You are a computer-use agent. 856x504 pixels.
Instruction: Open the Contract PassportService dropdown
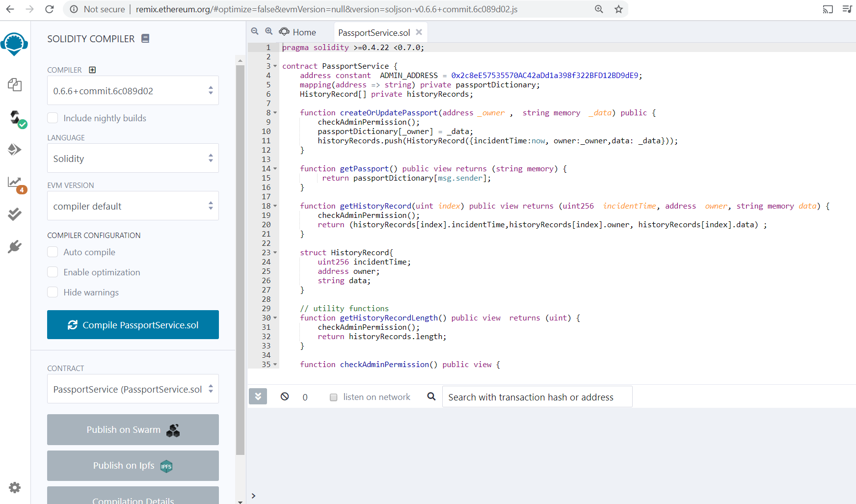click(133, 389)
